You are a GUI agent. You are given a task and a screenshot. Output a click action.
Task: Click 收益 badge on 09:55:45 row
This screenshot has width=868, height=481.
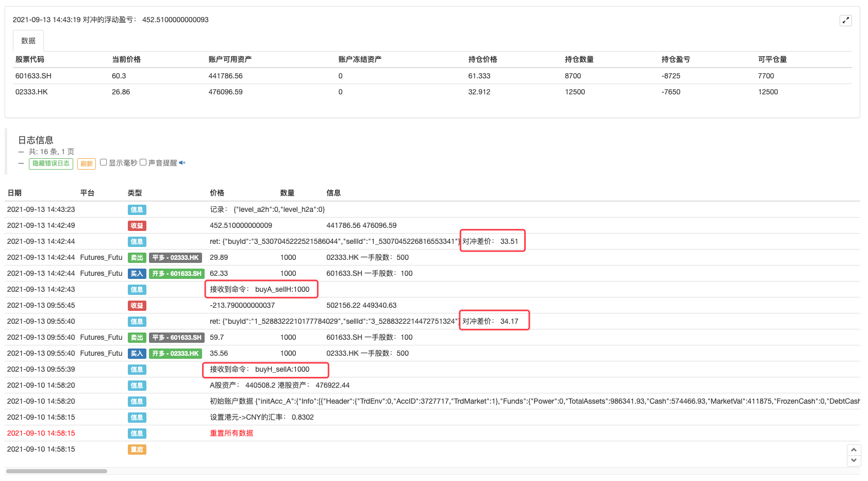(x=137, y=306)
